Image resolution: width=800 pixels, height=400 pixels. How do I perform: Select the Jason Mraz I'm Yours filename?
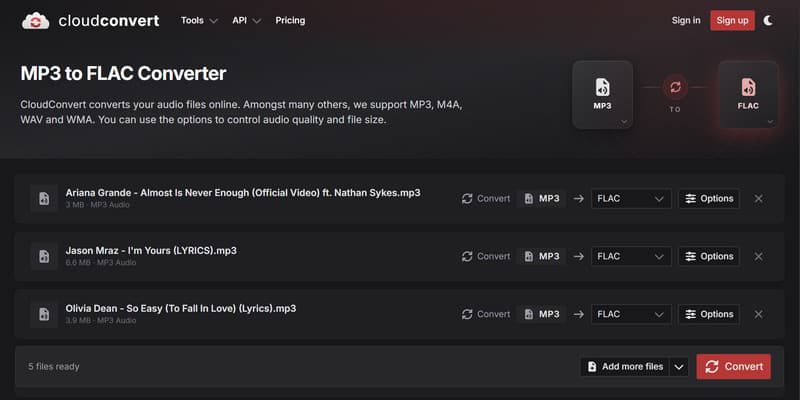(151, 251)
